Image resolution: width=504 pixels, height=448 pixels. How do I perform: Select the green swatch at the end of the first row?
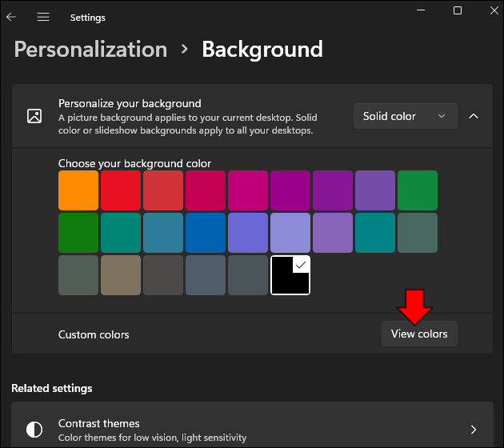click(418, 190)
